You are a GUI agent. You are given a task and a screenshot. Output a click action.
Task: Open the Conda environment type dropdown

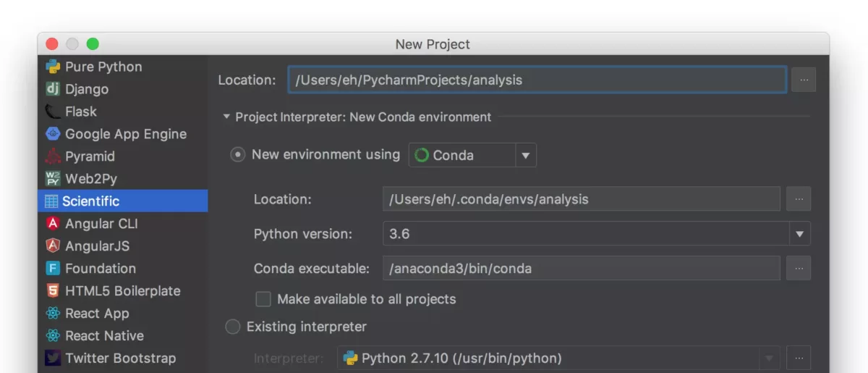[x=526, y=155]
